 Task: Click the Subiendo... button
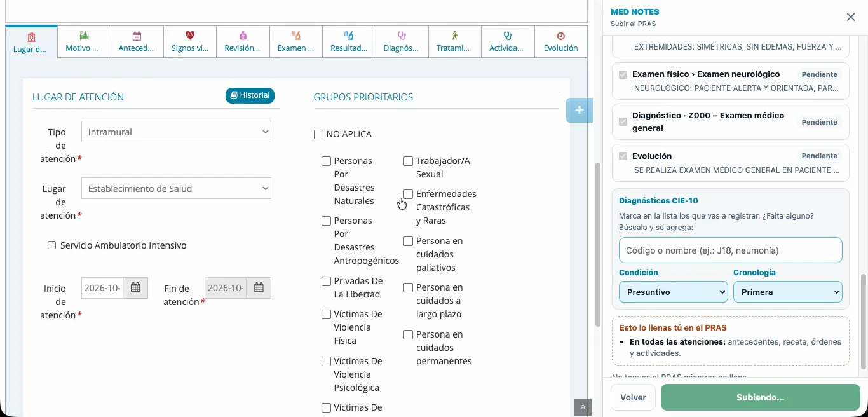pyautogui.click(x=761, y=397)
